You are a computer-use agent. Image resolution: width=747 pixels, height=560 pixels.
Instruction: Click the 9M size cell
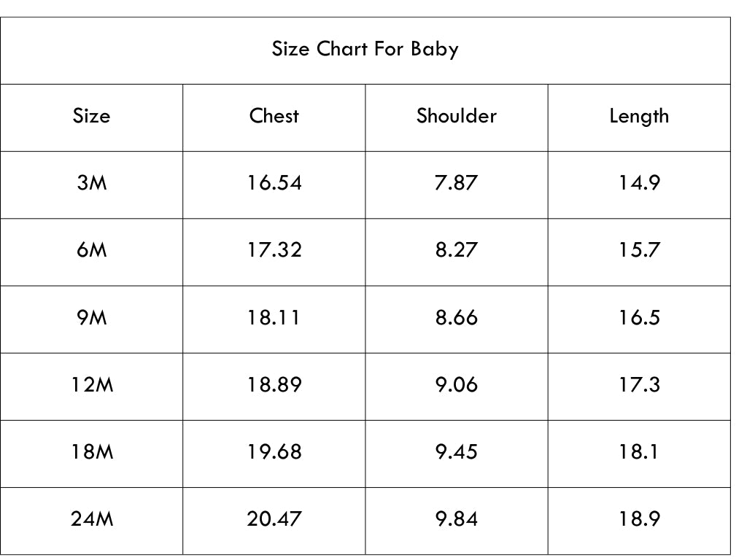coord(91,318)
